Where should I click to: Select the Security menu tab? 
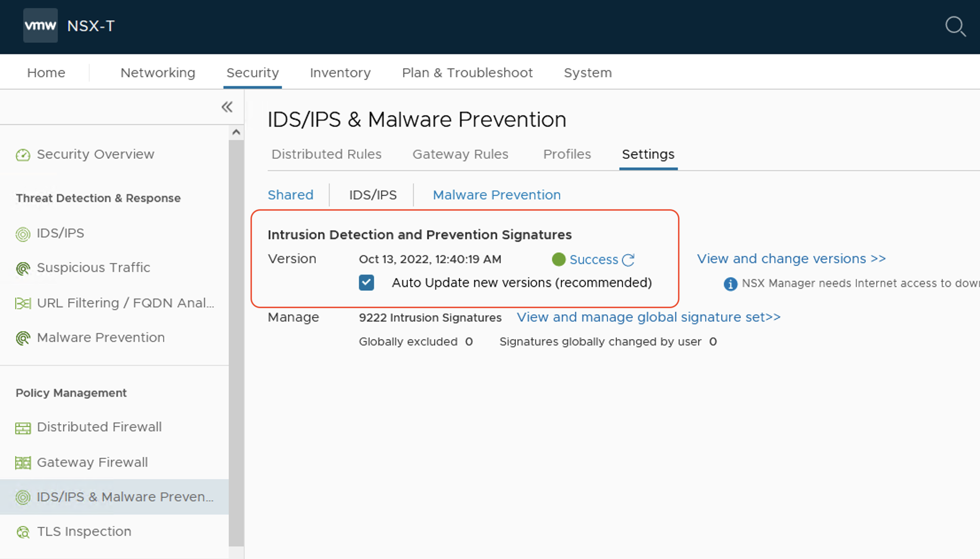(253, 73)
